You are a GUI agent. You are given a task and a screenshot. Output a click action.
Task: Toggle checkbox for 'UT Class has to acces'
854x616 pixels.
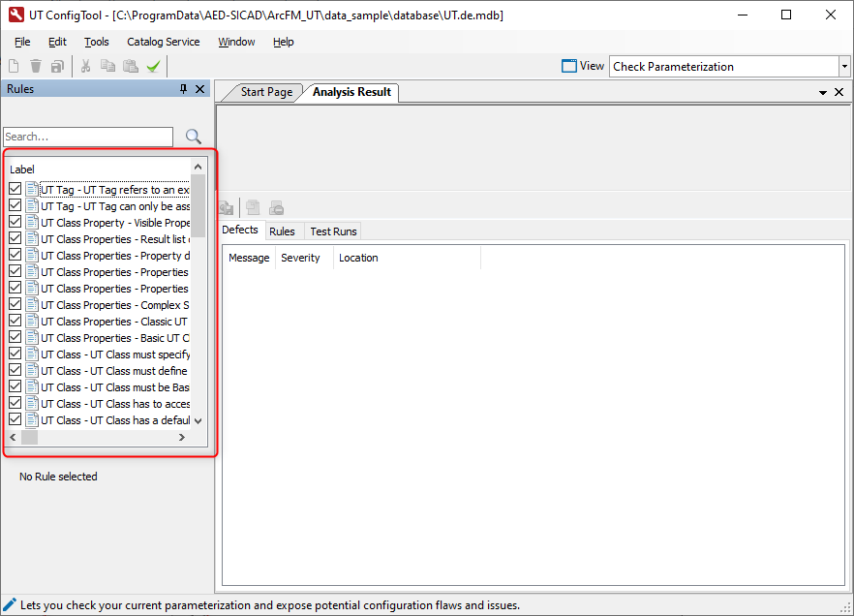pyautogui.click(x=15, y=403)
